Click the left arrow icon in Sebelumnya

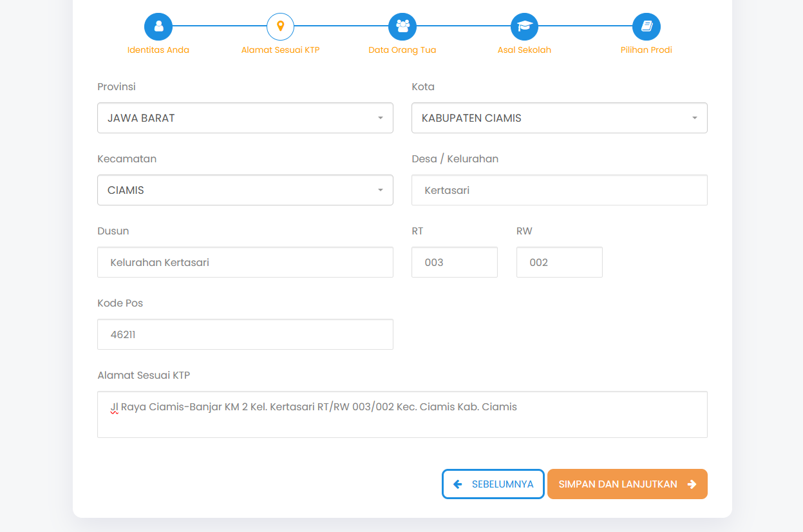click(458, 484)
